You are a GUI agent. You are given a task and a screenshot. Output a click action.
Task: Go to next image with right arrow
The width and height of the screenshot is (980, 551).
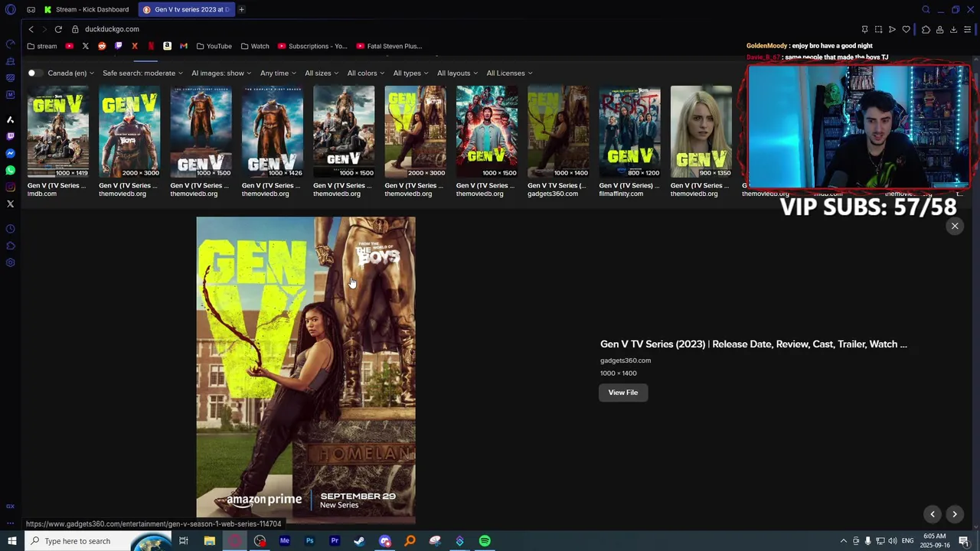955,514
